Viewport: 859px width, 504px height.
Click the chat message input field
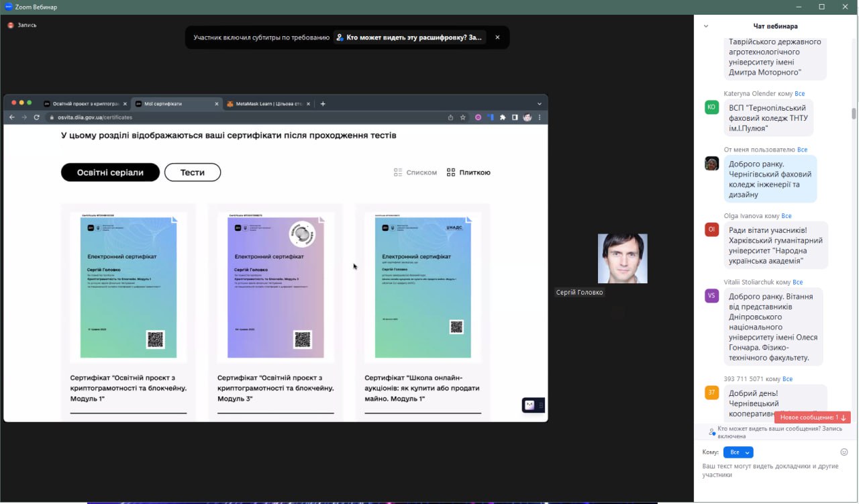click(772, 470)
